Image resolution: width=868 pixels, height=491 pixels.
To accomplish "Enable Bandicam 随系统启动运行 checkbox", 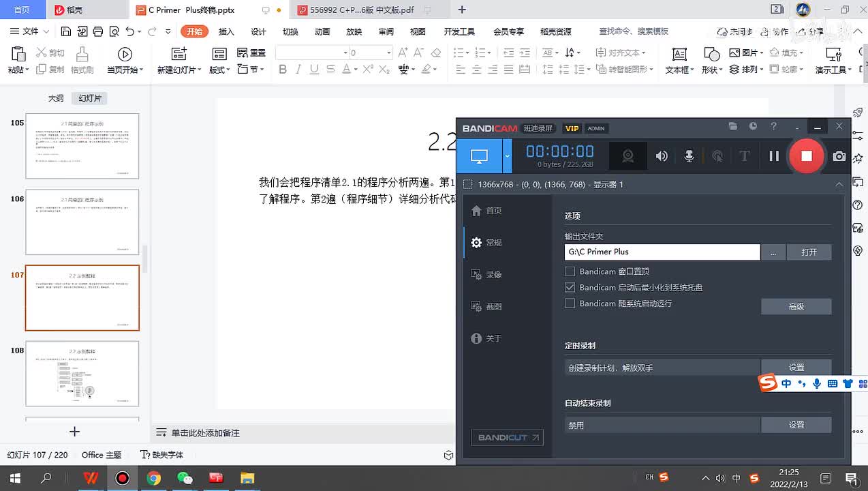I will coord(570,303).
